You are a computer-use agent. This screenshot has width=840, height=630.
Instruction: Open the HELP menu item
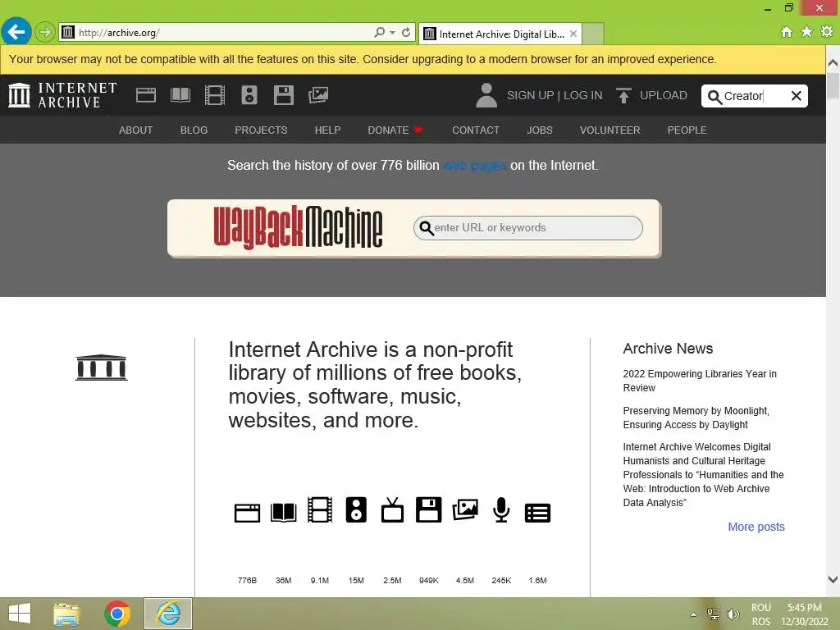tap(327, 130)
